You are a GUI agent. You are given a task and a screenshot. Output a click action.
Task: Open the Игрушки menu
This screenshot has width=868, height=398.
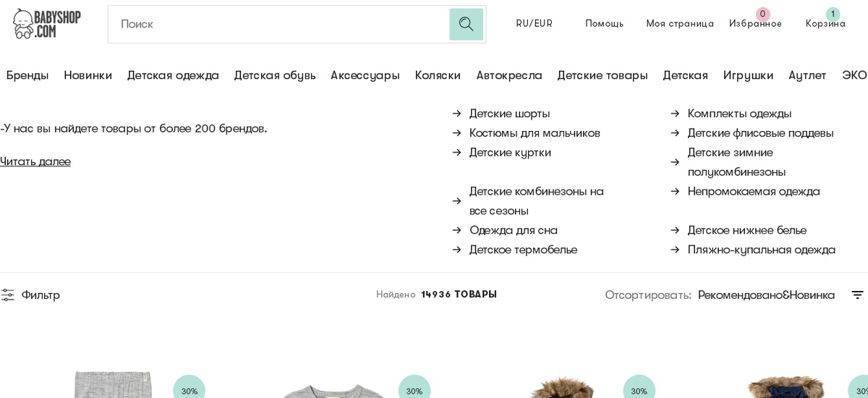coord(748,75)
